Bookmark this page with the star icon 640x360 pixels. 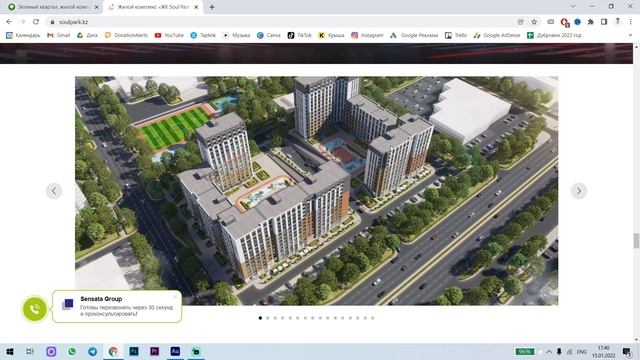534,22
